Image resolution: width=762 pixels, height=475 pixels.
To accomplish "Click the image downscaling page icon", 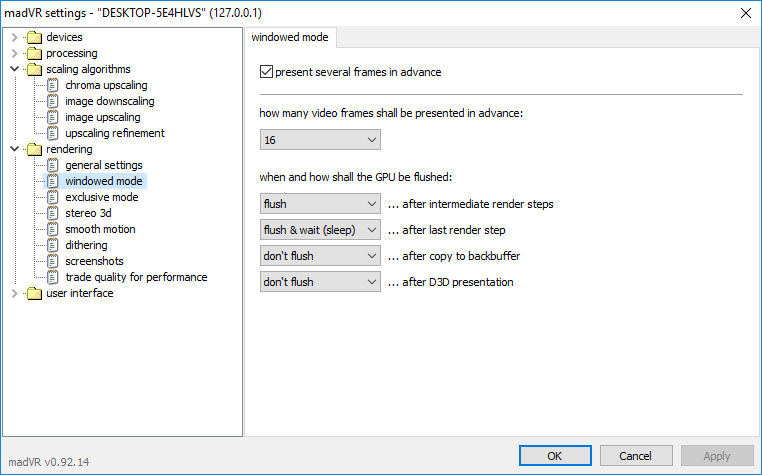I will (x=52, y=101).
